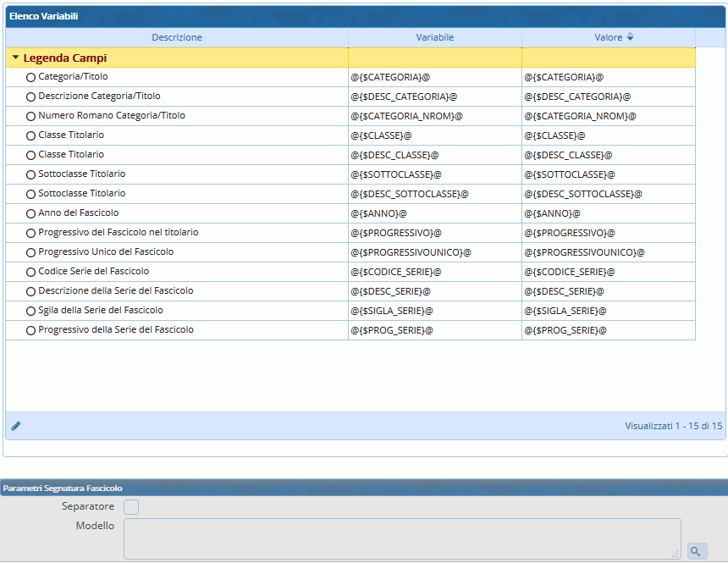The height and width of the screenshot is (563, 728).
Task: Click the Parametri Segnatura Fascicolo panel header
Action: [x=62, y=488]
